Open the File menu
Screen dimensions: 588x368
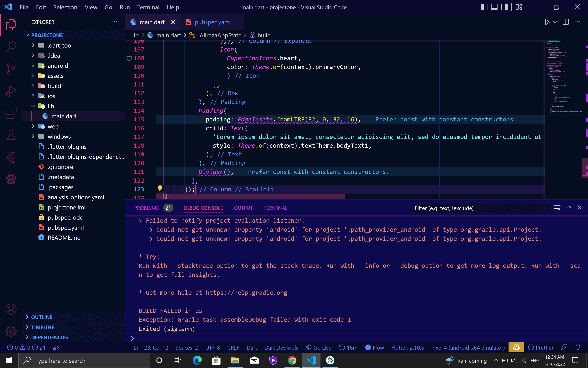[24, 7]
